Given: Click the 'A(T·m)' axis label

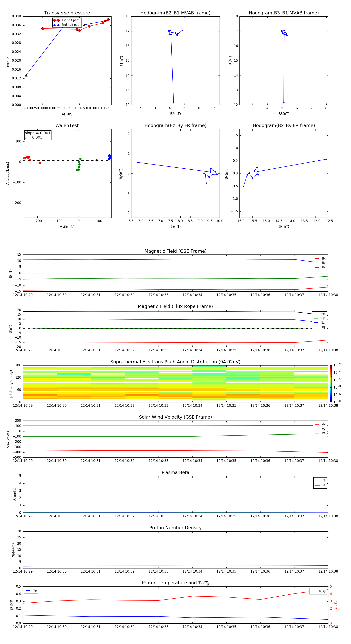Looking at the screenshot, I should coord(67,114).
